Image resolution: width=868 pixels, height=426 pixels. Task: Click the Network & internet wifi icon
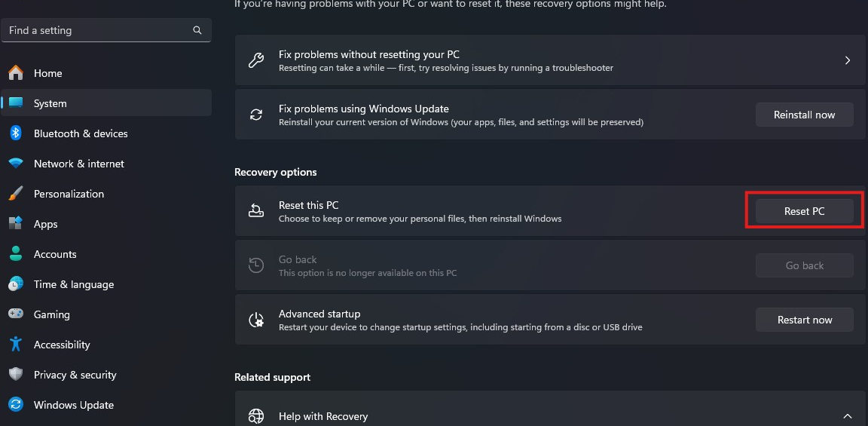(16, 164)
